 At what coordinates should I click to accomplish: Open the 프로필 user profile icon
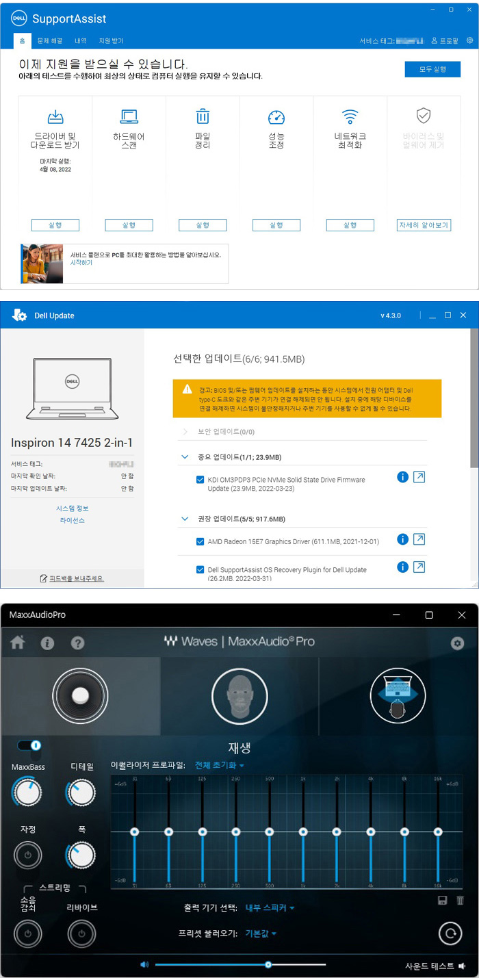click(x=434, y=40)
